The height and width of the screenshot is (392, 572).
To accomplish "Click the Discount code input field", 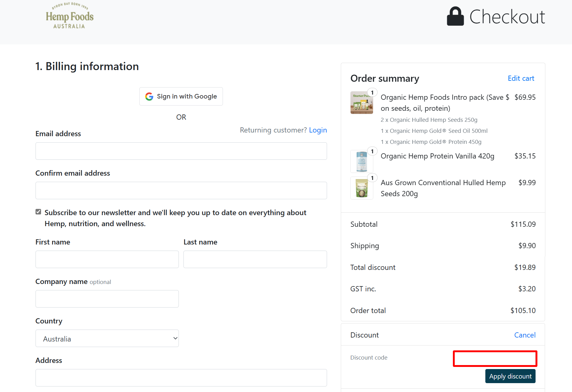I will click(495, 359).
